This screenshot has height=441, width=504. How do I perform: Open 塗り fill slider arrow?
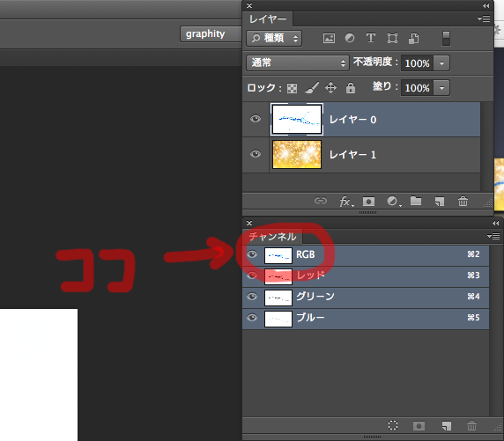pos(441,88)
